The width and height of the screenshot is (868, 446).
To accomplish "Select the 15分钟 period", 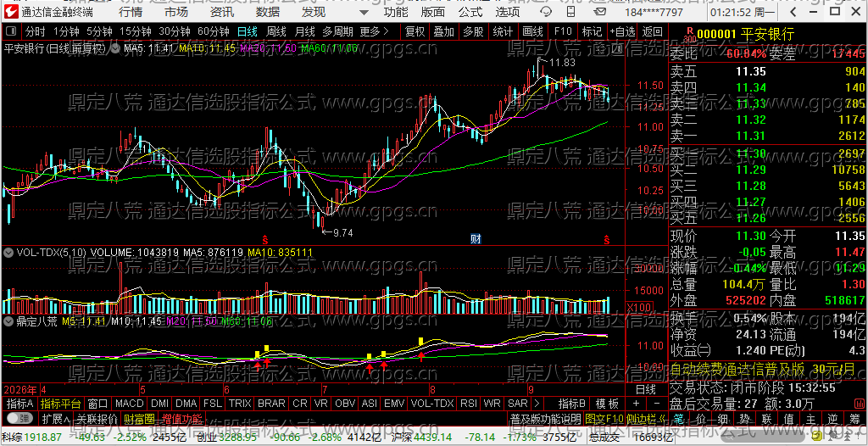I will click(135, 31).
